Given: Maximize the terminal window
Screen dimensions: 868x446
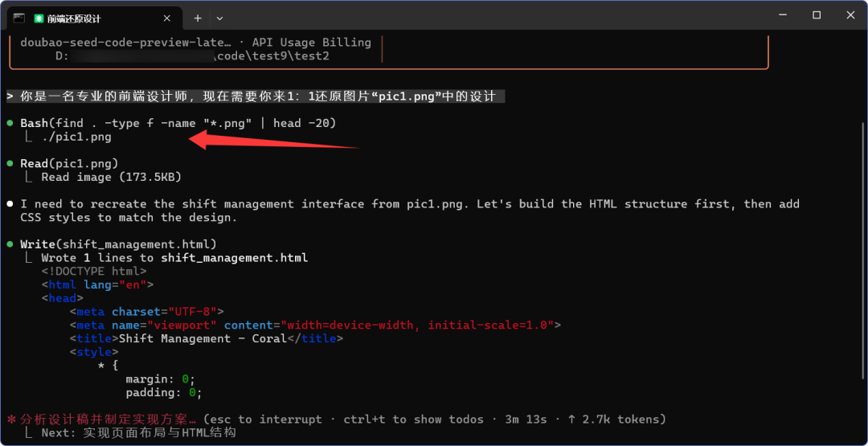Looking at the screenshot, I should coord(817,15).
